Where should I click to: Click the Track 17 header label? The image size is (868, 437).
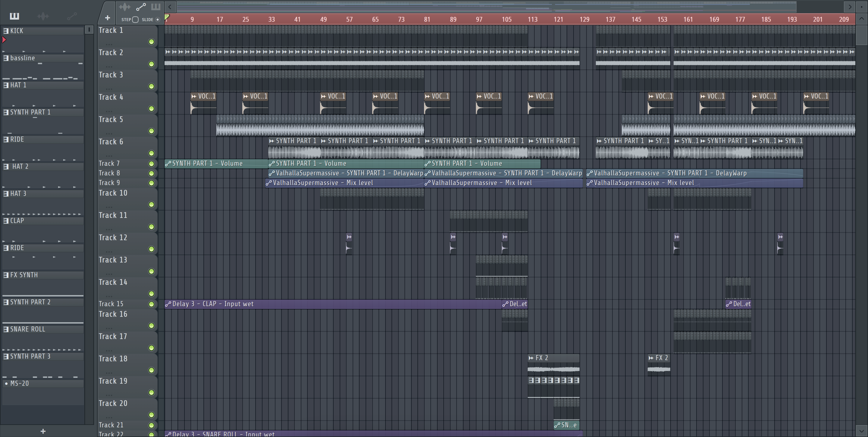[x=113, y=337]
